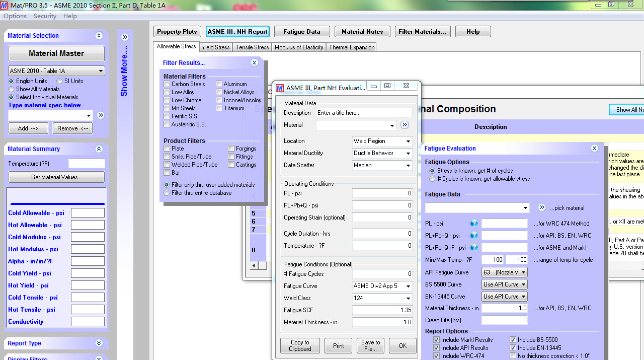This screenshot has height=360, width=644.
Task: Enable No thickness correction checkbox
Action: pos(513,356)
